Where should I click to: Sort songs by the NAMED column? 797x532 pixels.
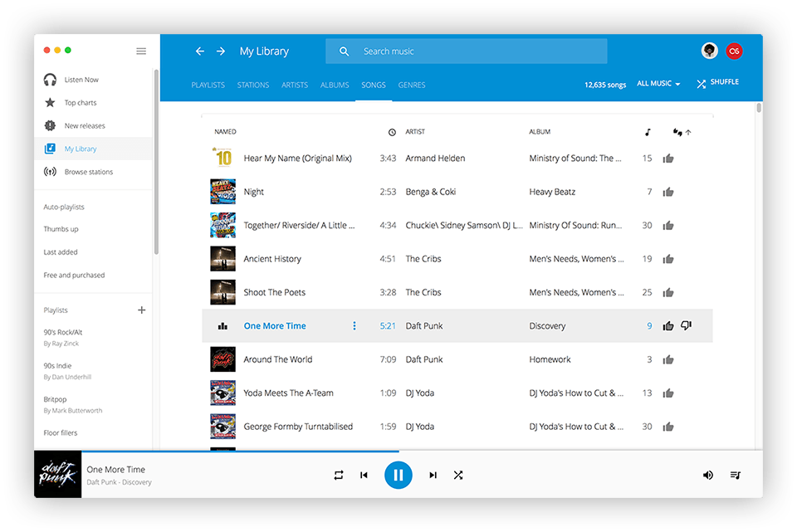225,132
